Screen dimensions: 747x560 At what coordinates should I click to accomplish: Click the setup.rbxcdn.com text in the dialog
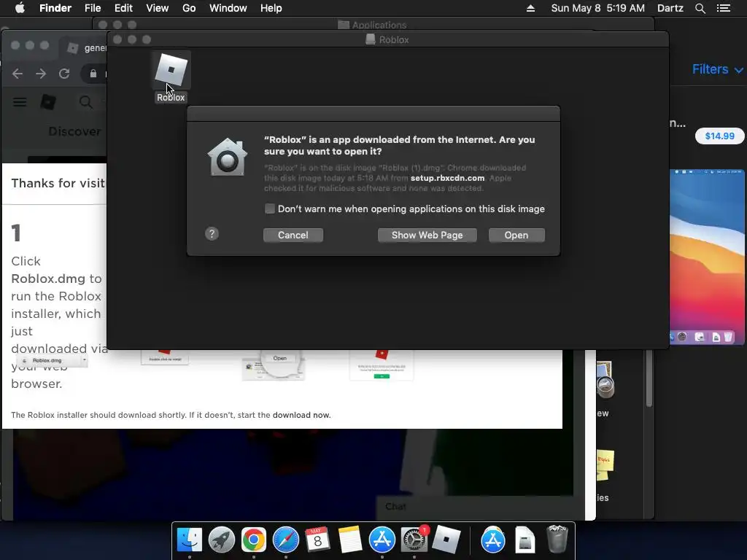(x=447, y=178)
